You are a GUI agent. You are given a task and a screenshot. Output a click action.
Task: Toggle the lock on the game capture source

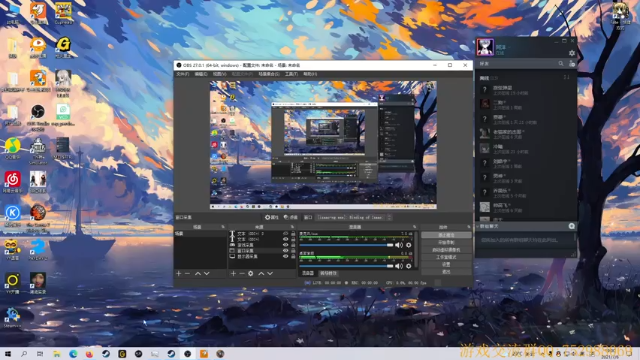click(x=293, y=245)
